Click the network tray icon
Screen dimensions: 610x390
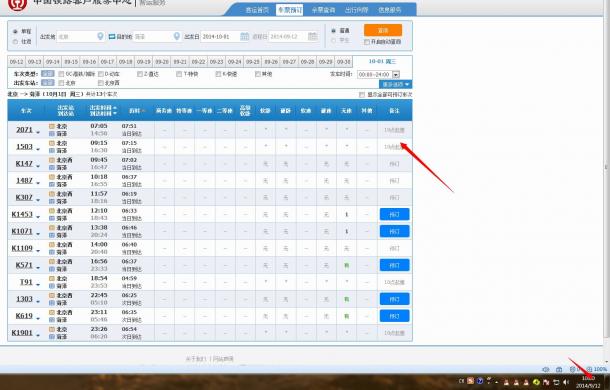(556, 383)
